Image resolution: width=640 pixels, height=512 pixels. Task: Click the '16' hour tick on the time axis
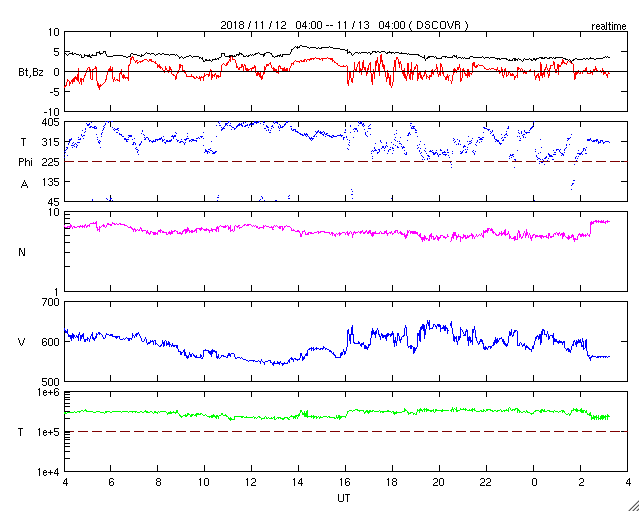coord(345,483)
